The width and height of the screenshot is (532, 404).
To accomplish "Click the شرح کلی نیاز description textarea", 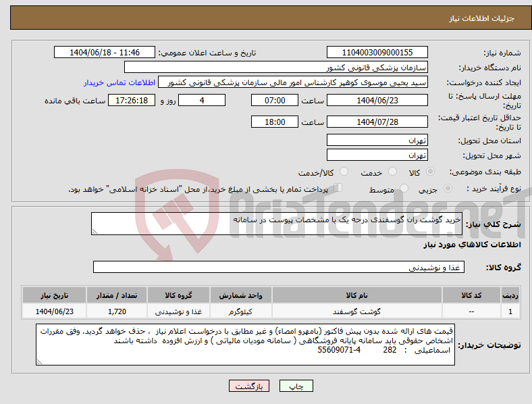I will click(x=277, y=224).
